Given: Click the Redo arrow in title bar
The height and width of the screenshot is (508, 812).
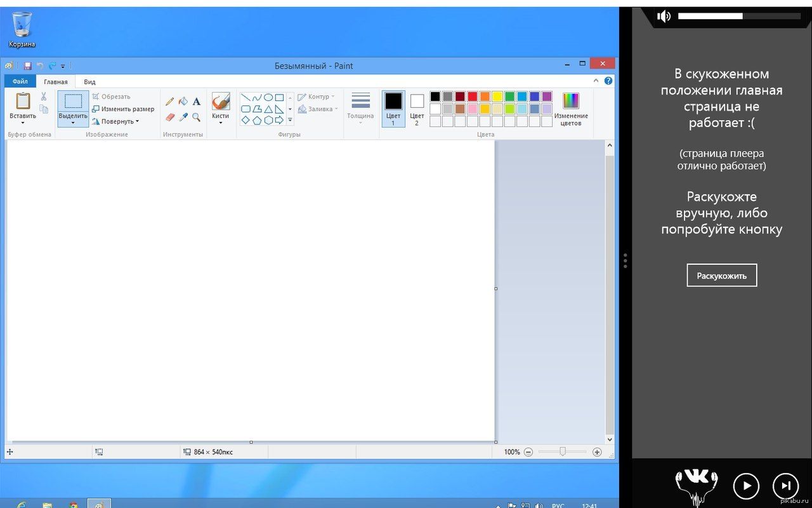Looking at the screenshot, I should pyautogui.click(x=52, y=65).
